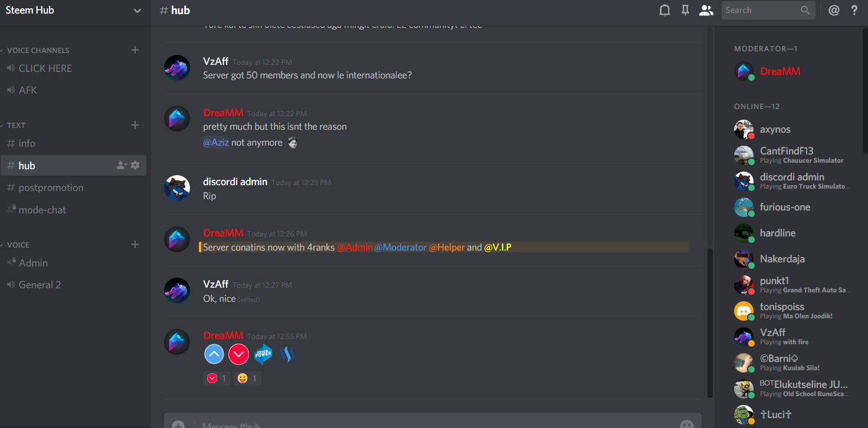Collapse the VOICE category
Viewport: 868px width, 428px height.
tap(15, 245)
